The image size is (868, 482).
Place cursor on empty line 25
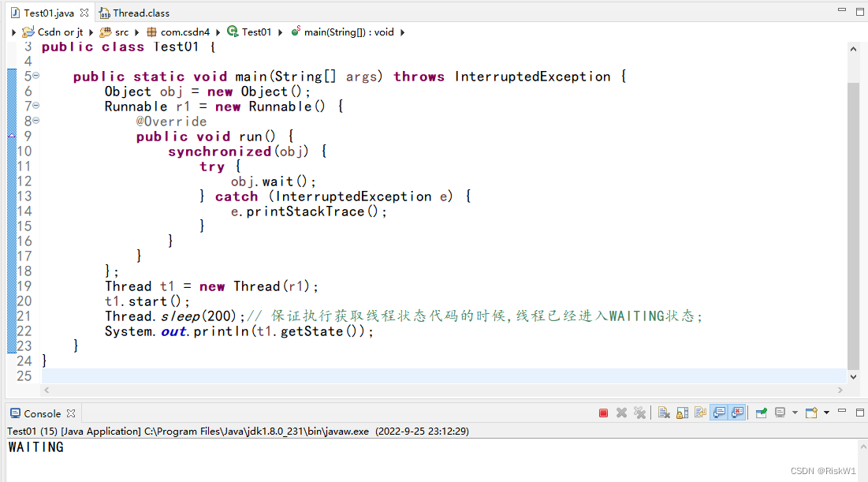click(x=443, y=376)
